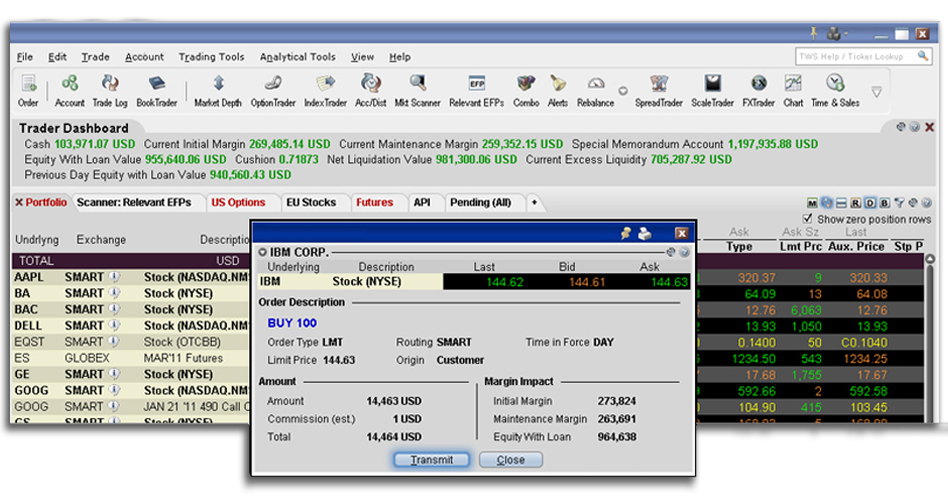
Task: Click the pin icon in main title bar
Action: (x=814, y=33)
